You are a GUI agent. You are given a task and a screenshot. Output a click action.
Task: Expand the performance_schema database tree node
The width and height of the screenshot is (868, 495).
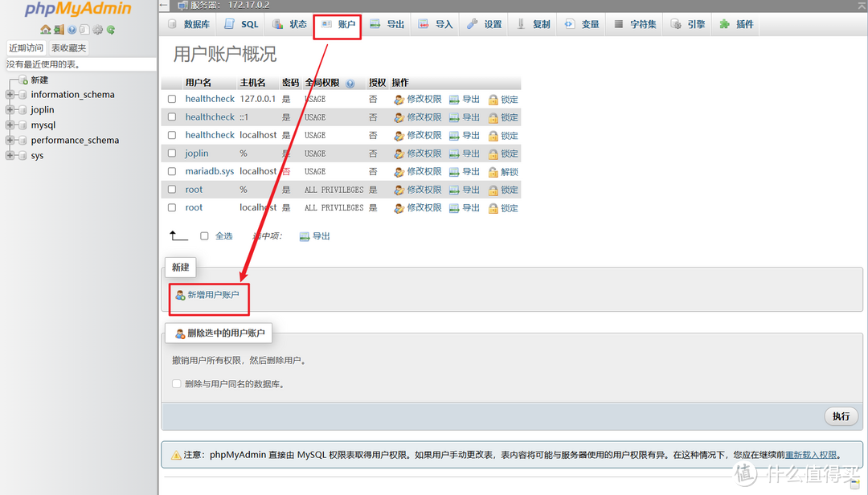[x=10, y=140]
